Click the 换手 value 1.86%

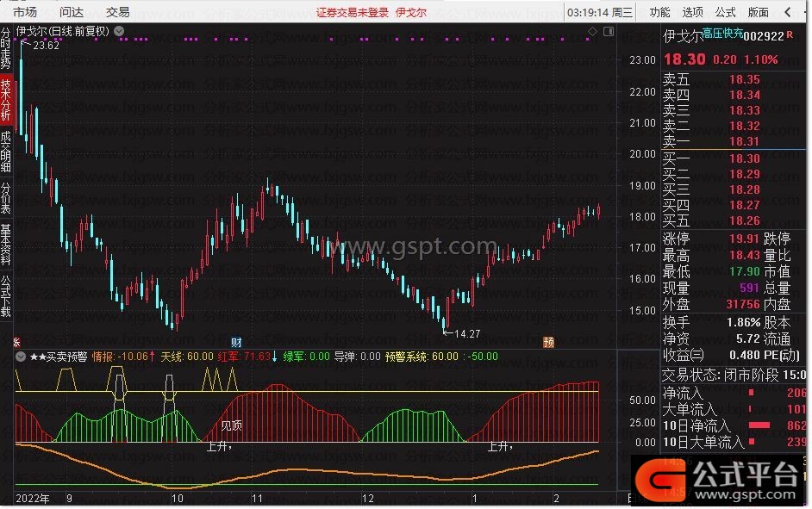point(743,322)
